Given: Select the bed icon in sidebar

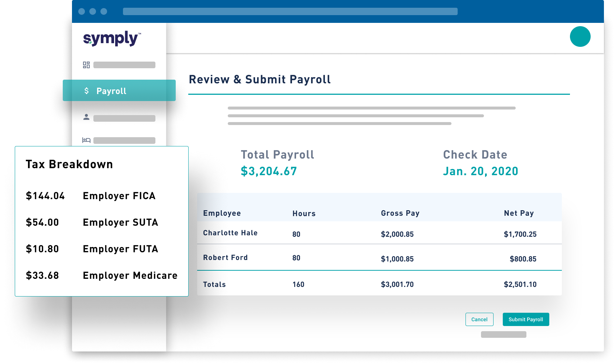Looking at the screenshot, I should 86,140.
